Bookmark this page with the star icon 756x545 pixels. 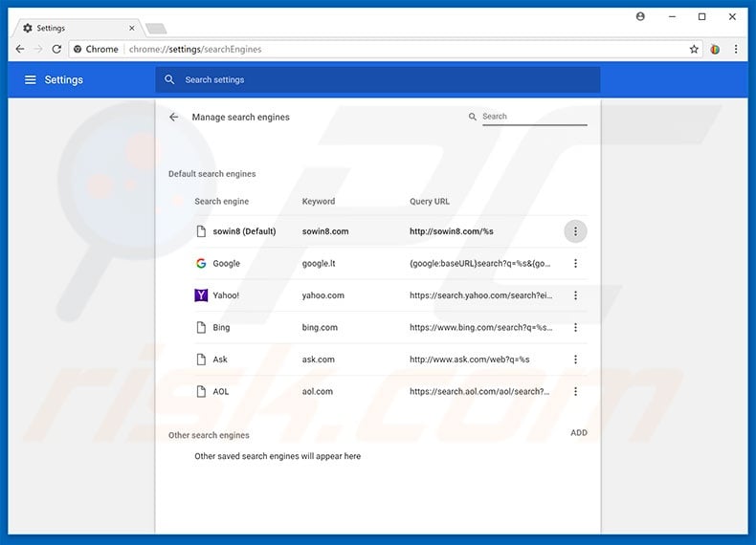pyautogui.click(x=694, y=49)
